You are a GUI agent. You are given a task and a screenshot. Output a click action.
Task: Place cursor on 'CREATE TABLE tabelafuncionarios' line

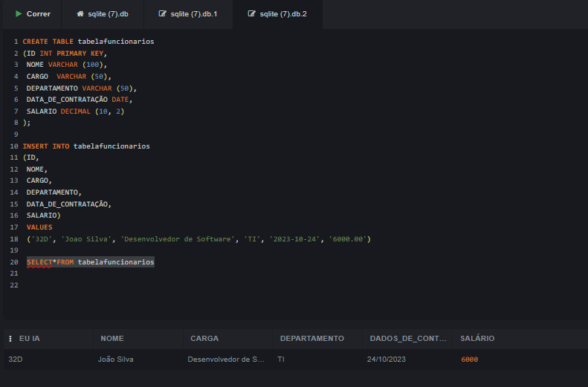point(88,42)
